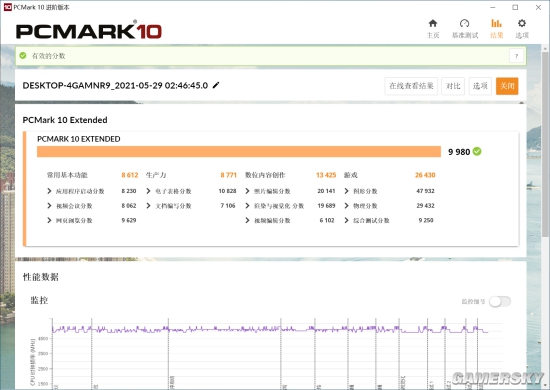Go to the 主页 home icon
This screenshot has height=390, width=550.
pyautogui.click(x=433, y=23)
